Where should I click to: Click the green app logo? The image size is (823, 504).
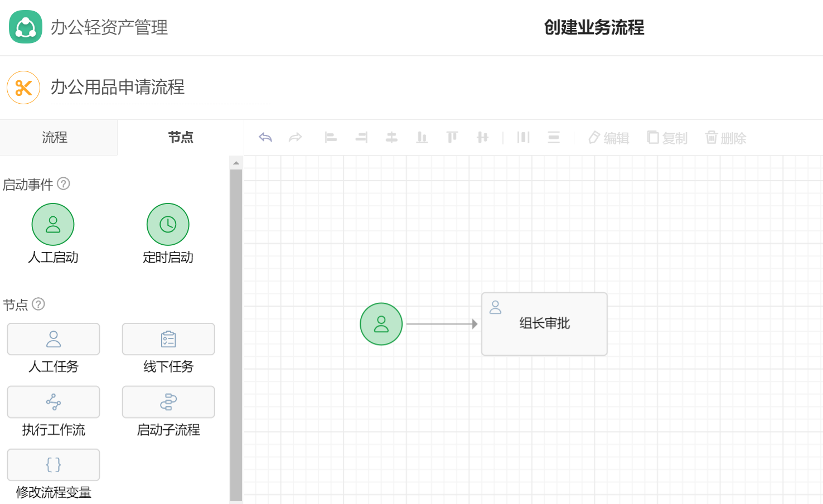pos(26,27)
